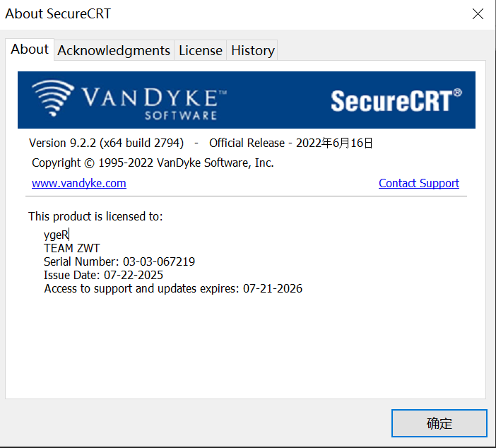Switch to the Acknowledgments tab
This screenshot has height=448, width=496.
pyautogui.click(x=114, y=50)
